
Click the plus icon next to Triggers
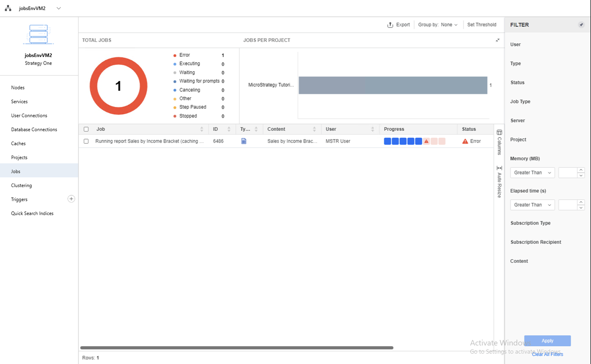click(x=71, y=199)
